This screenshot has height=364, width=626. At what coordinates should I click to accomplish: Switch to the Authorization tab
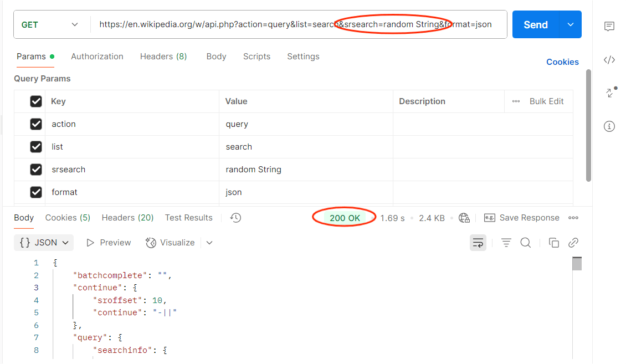[97, 57]
